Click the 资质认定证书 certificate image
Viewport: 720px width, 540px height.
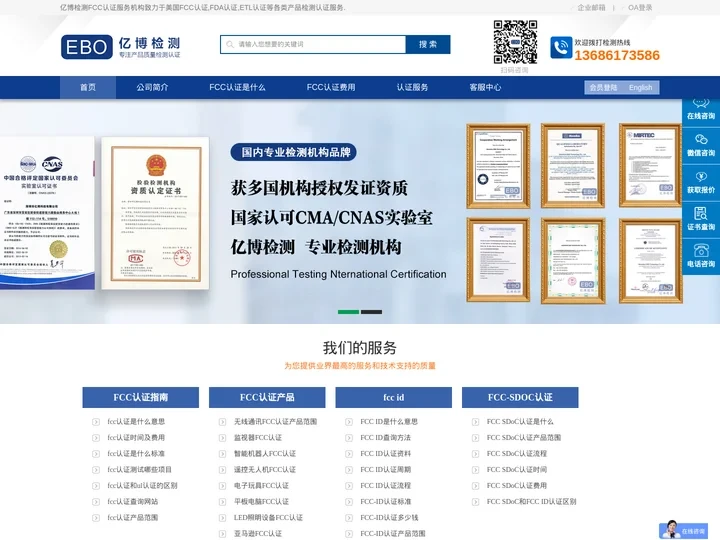[156, 214]
